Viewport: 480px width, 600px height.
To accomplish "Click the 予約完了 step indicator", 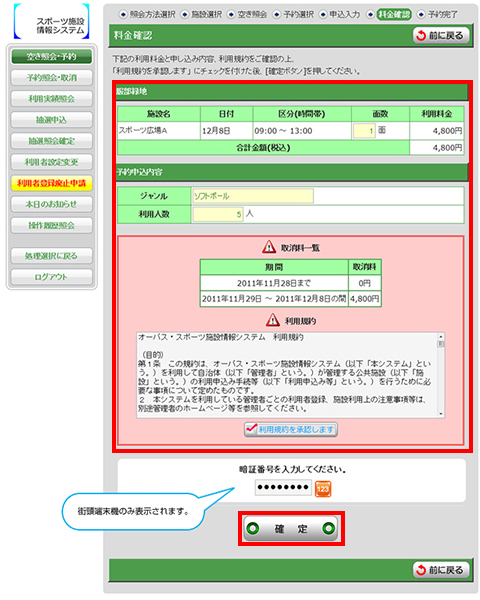I will [x=437, y=15].
